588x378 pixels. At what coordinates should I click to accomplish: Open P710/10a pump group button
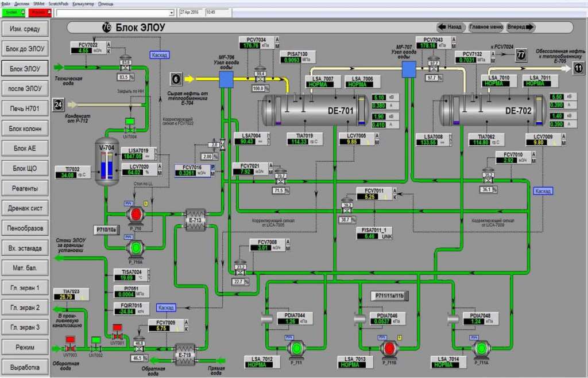(x=106, y=229)
